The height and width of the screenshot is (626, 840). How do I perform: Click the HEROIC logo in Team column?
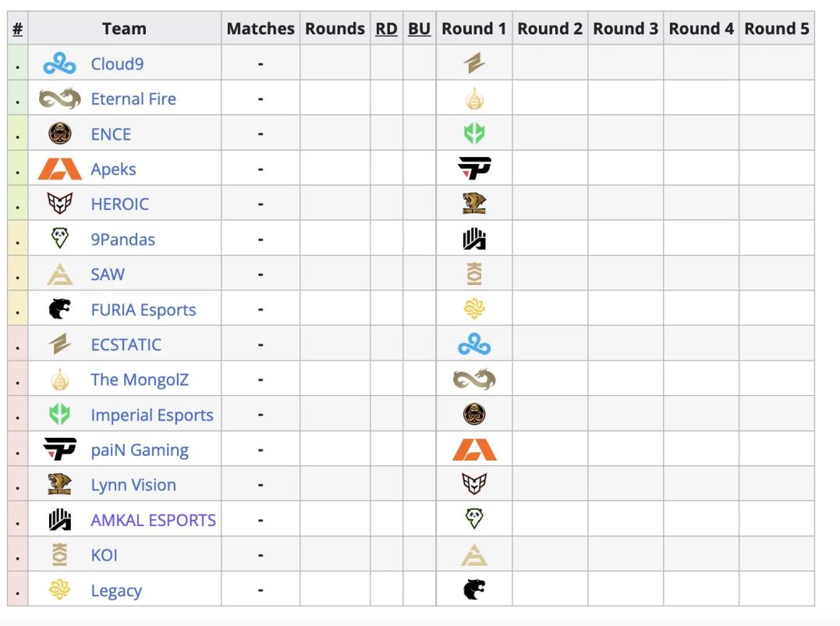click(60, 205)
